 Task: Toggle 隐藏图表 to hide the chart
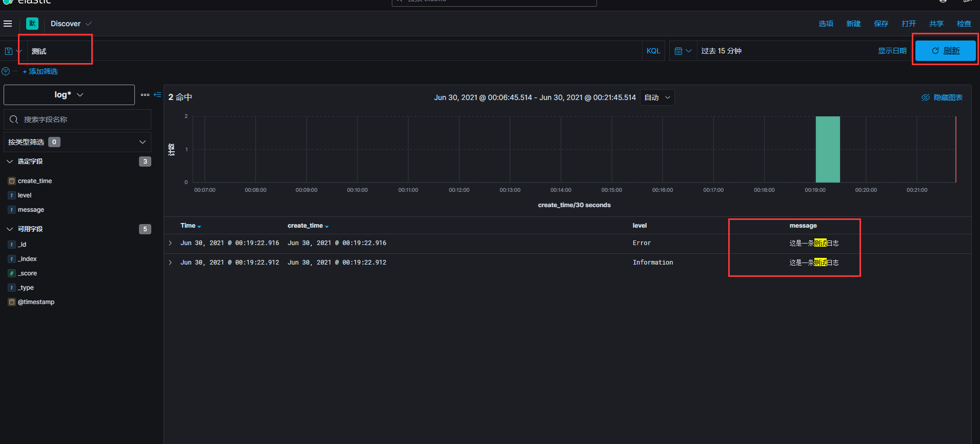click(942, 97)
